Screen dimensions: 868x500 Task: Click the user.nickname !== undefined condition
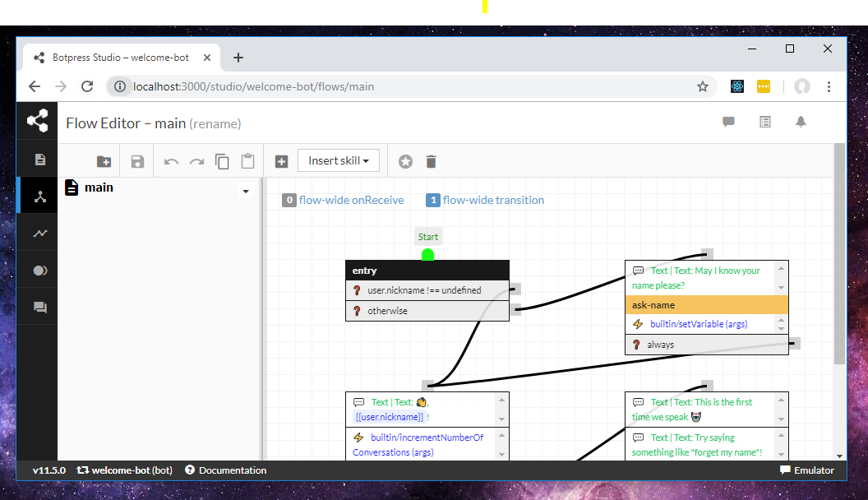(427, 290)
